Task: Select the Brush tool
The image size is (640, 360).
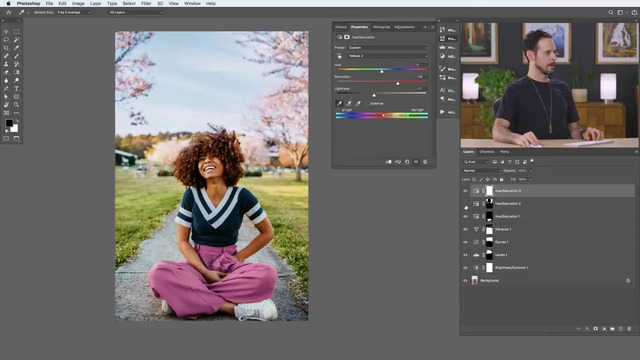Action: tap(16, 56)
